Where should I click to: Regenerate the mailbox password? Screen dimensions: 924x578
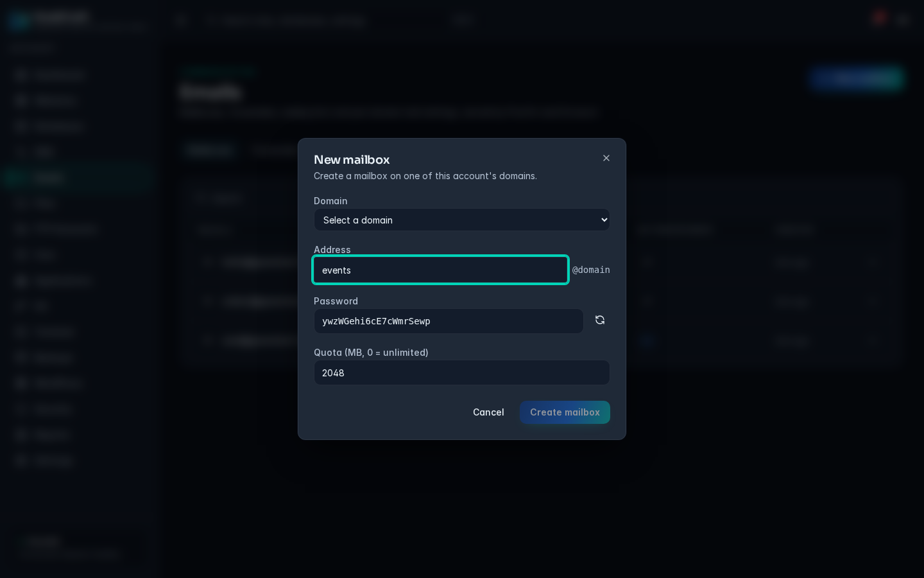click(x=600, y=320)
